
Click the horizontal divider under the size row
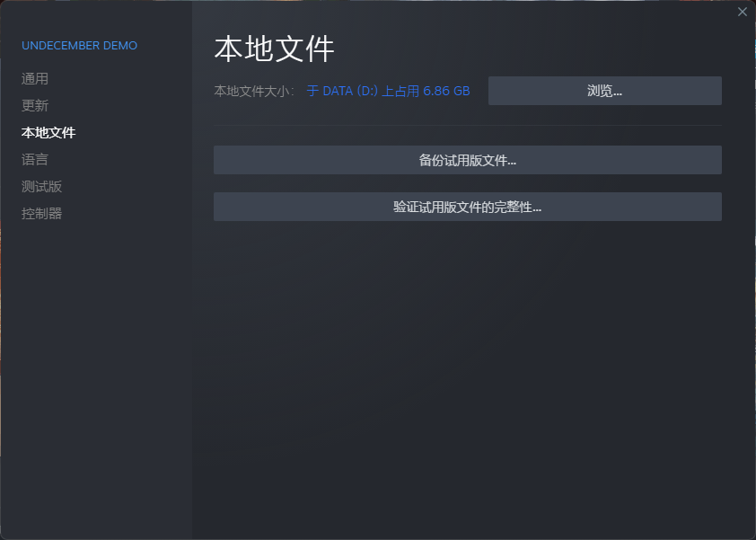coord(467,125)
